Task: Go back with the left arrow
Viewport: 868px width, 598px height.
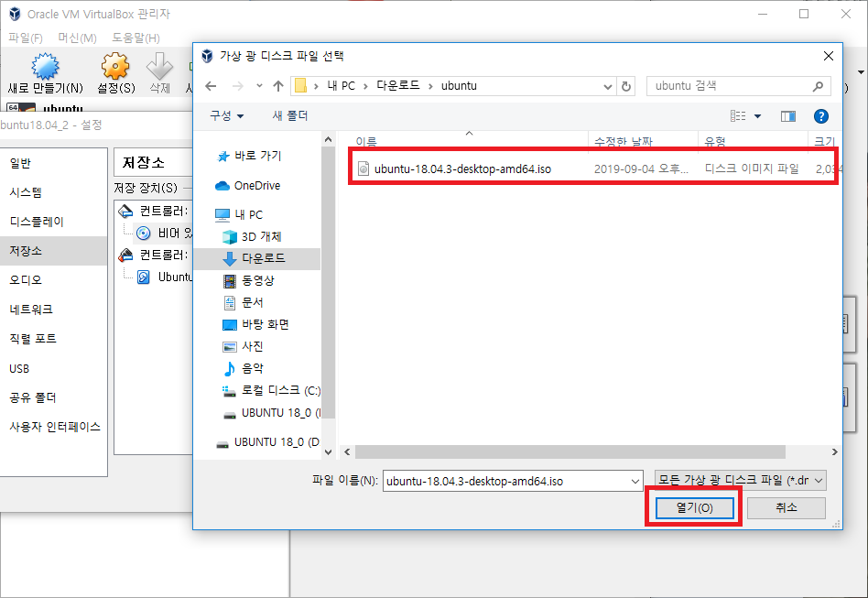Action: coord(211,86)
